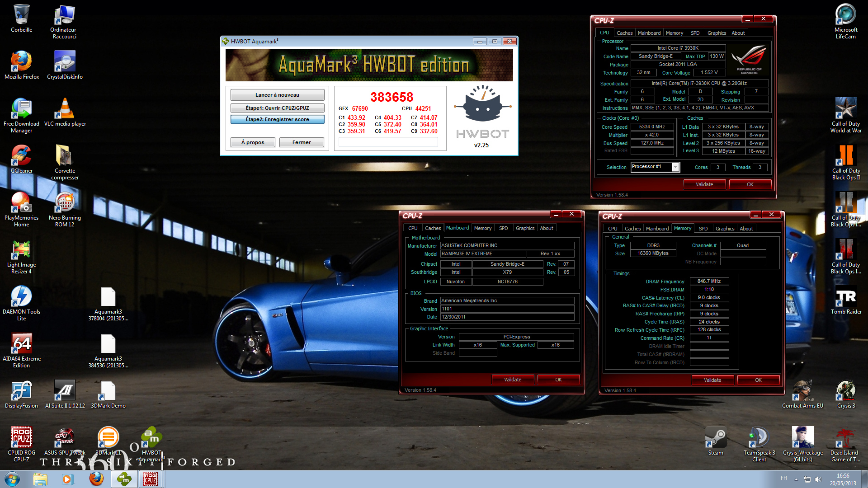Show hidden system tray icons arrow
This screenshot has height=488, width=868.
(x=796, y=479)
